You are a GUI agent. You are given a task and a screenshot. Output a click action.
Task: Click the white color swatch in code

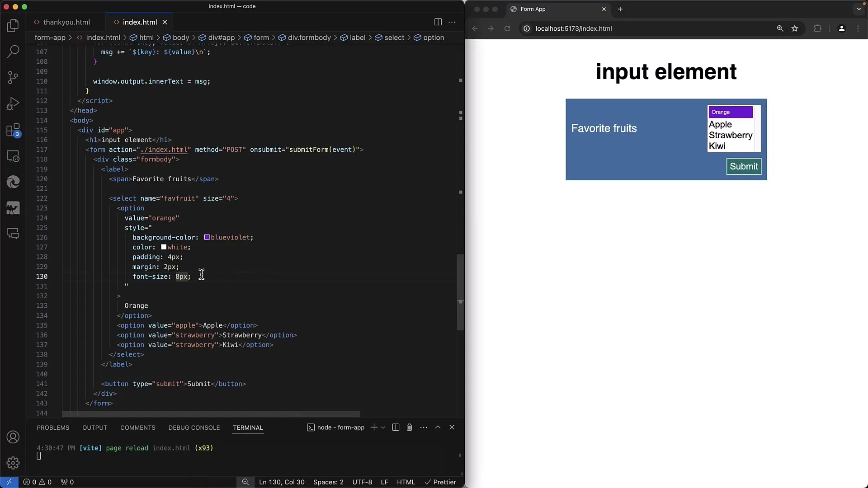(x=164, y=247)
